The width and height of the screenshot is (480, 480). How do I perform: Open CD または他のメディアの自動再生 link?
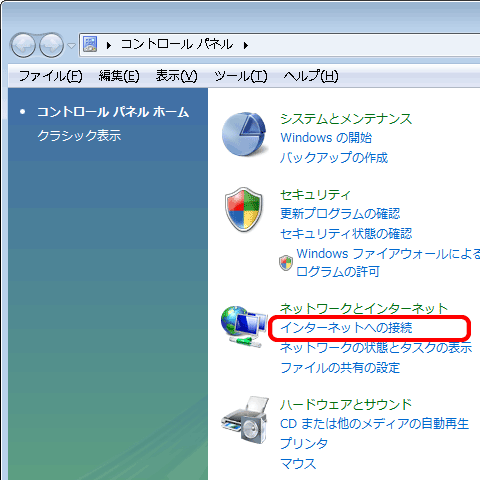[375, 424]
